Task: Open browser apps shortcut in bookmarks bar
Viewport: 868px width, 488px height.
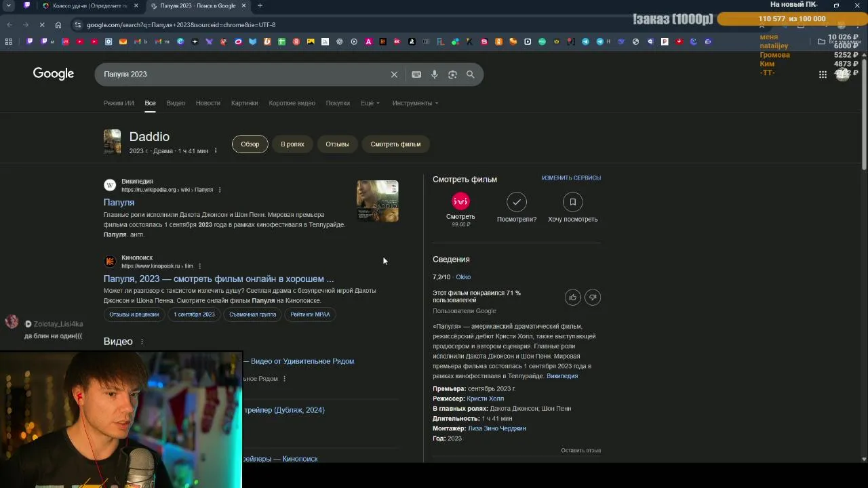Action: (x=9, y=41)
